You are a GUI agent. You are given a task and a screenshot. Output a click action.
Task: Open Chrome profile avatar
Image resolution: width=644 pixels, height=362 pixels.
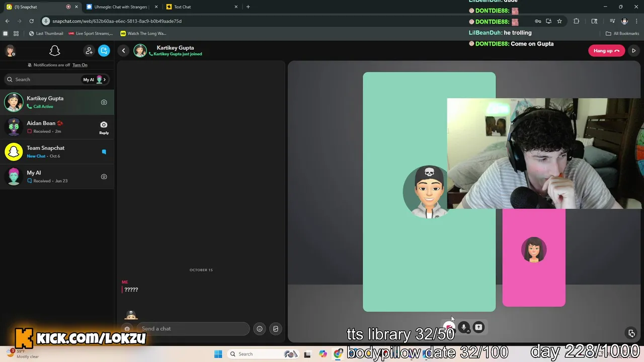point(624,21)
